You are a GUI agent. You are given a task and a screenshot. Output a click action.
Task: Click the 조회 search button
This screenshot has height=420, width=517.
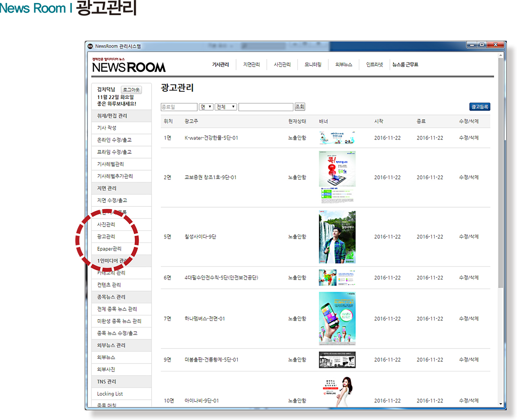[x=299, y=106]
